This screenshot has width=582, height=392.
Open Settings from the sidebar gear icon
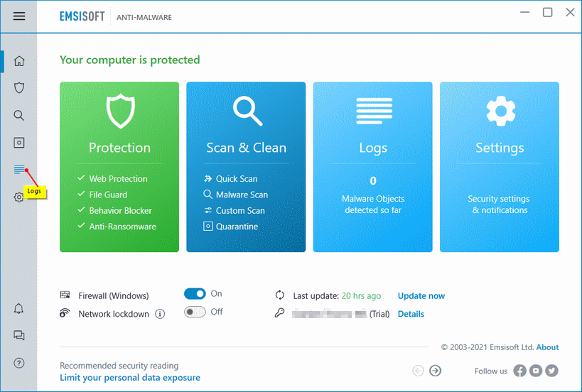18,197
